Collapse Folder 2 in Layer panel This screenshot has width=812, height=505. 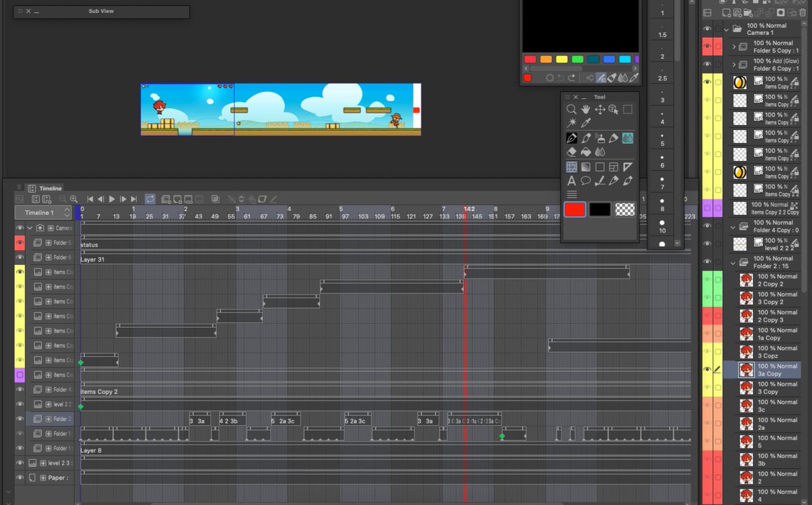click(x=733, y=263)
